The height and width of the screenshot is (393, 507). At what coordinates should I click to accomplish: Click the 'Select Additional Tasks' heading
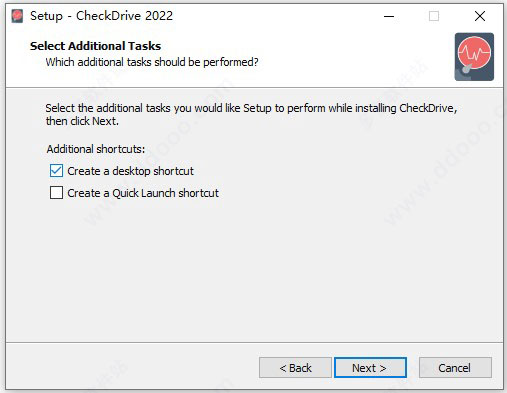pos(95,46)
